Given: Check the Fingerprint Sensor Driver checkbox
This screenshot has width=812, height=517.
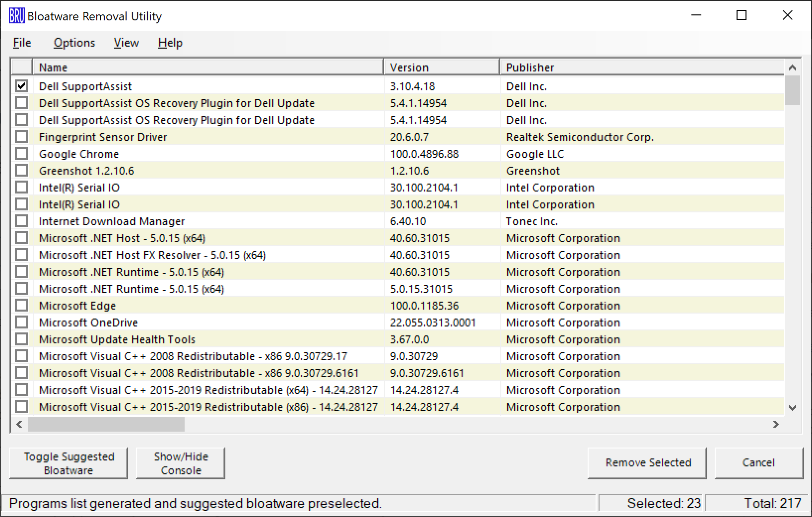Looking at the screenshot, I should coord(21,136).
